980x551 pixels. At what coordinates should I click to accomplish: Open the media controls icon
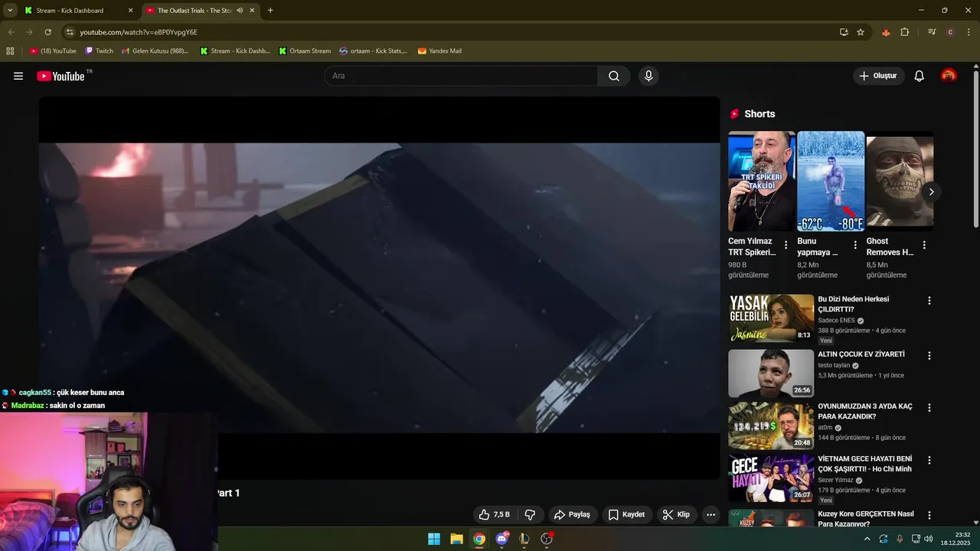click(x=932, y=32)
